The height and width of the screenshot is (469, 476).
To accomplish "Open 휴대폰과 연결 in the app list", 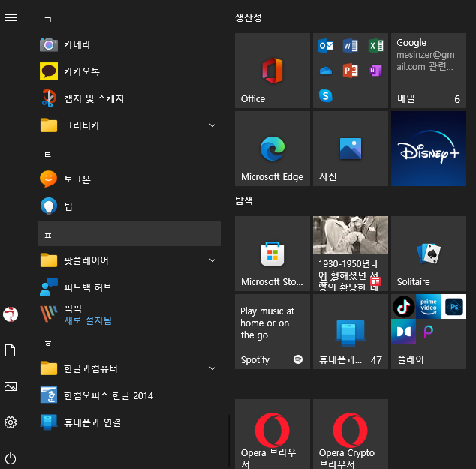I will (x=129, y=422).
